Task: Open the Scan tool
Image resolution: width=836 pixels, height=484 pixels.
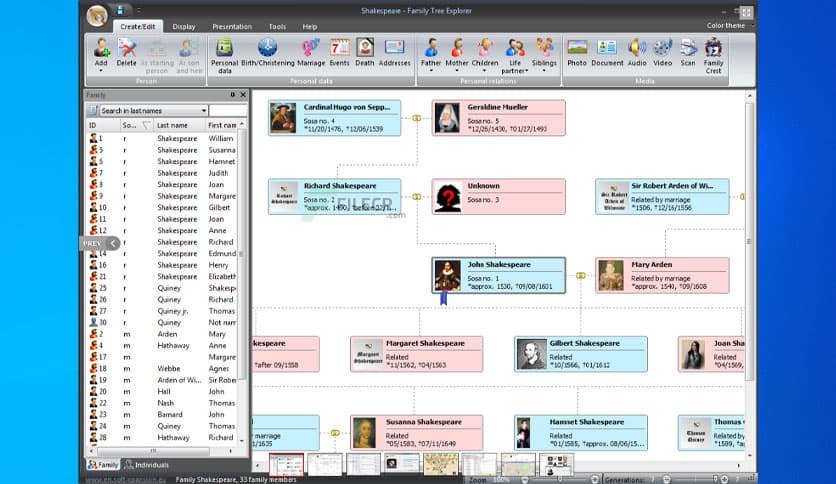Action: (688, 52)
